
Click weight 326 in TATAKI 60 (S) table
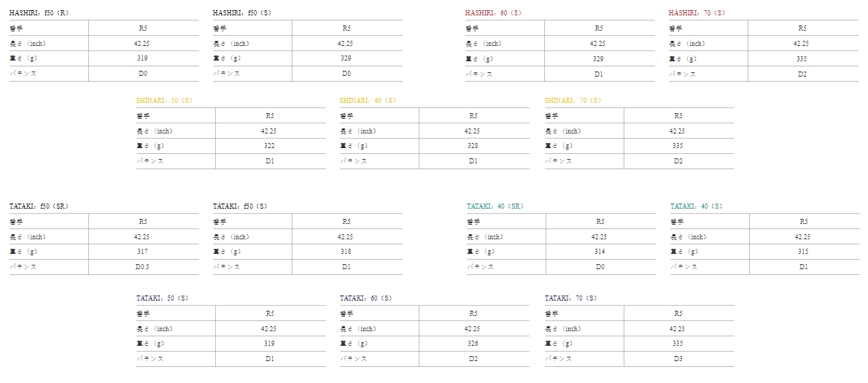pyautogui.click(x=473, y=344)
